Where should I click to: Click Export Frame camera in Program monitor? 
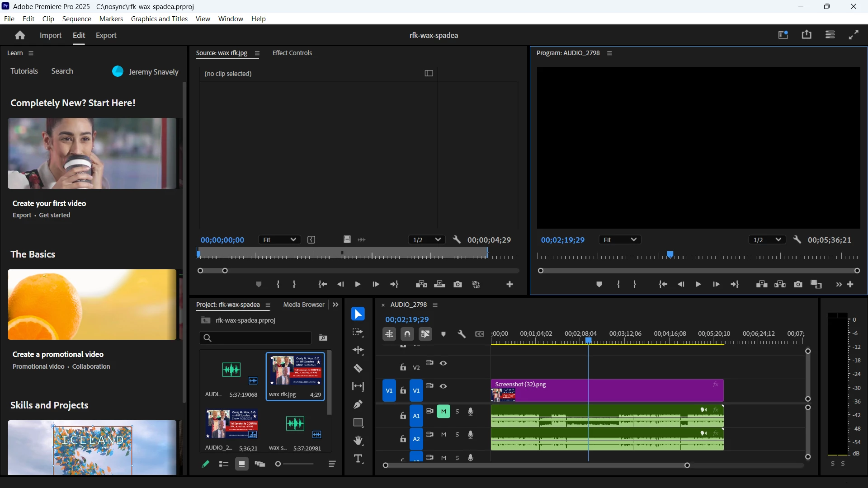pos(798,284)
